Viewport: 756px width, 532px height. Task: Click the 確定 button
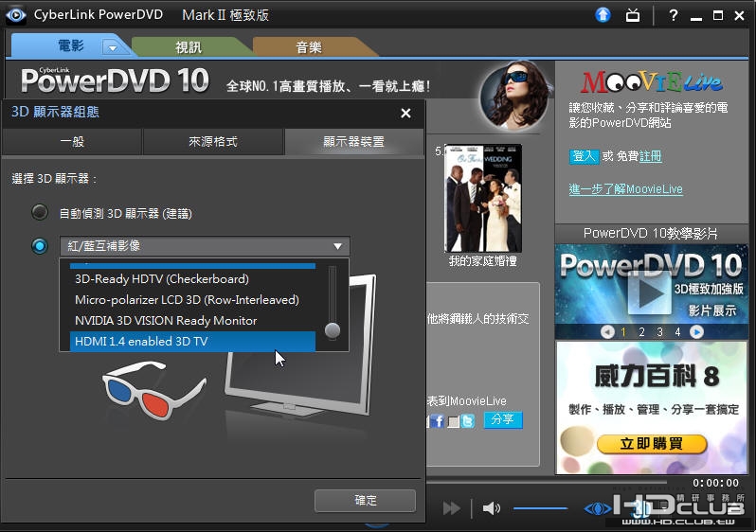coord(365,501)
